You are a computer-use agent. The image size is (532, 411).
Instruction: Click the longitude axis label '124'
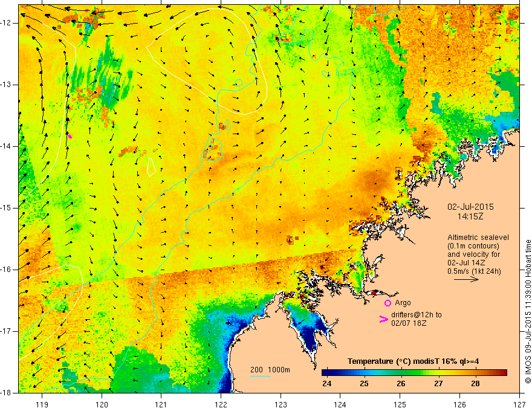pyautogui.click(x=340, y=404)
